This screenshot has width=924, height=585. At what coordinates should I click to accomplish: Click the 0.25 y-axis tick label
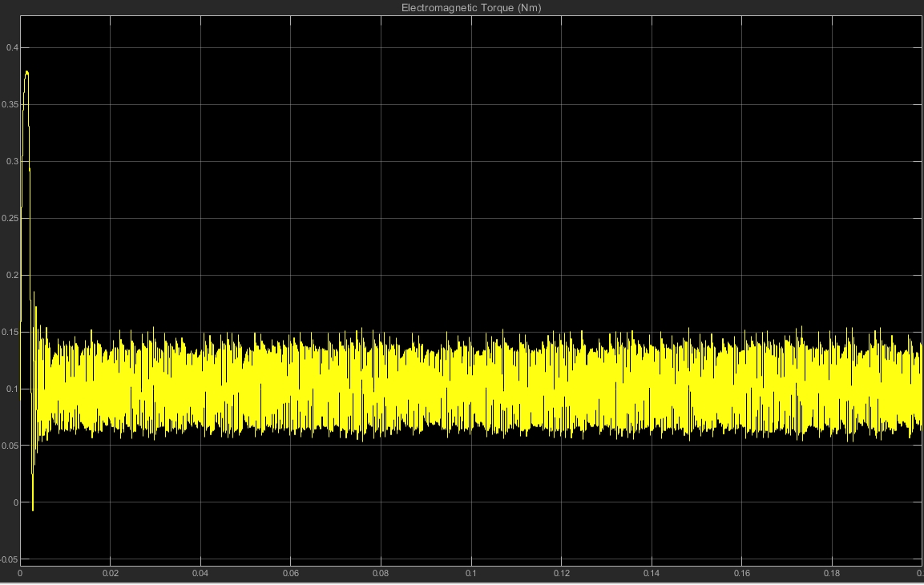(10, 218)
